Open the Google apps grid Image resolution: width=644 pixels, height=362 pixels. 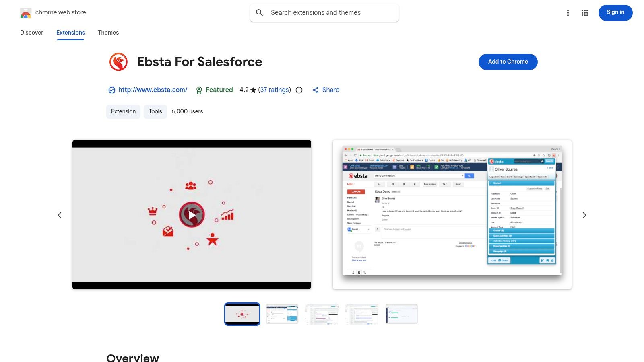click(x=584, y=12)
